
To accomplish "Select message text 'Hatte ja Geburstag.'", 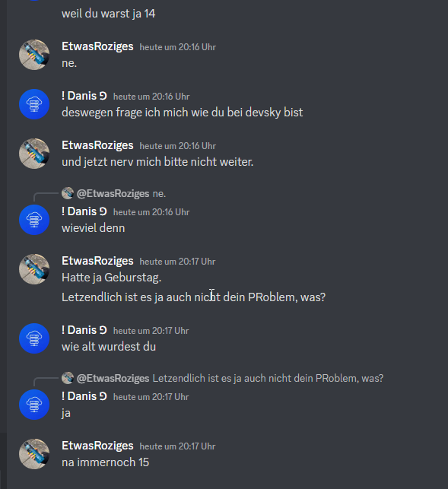I will click(111, 278).
